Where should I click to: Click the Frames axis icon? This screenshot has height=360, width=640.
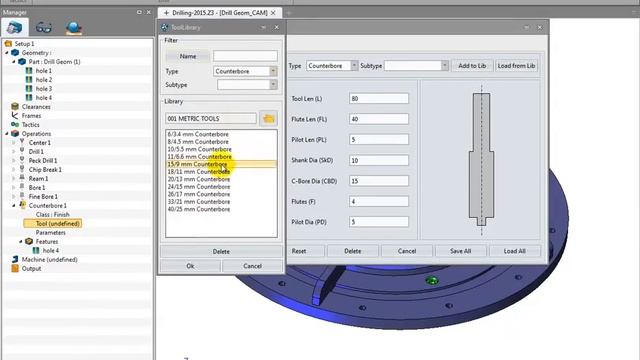pyautogui.click(x=15, y=116)
